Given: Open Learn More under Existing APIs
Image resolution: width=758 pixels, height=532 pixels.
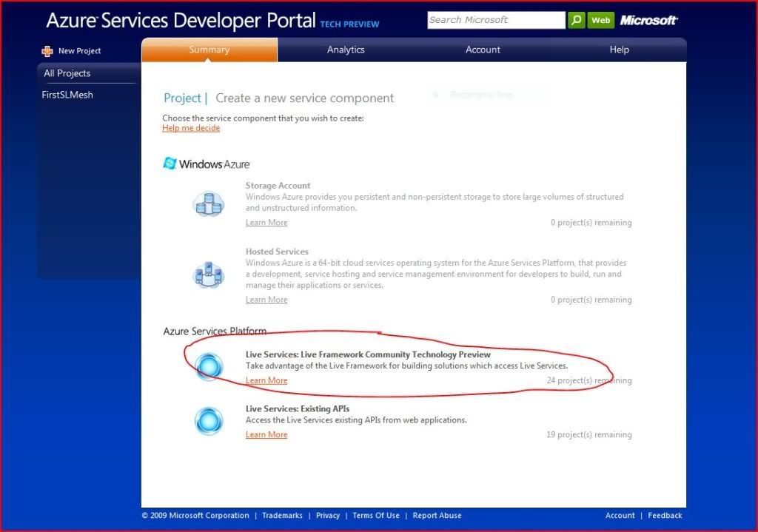Looking at the screenshot, I should (266, 435).
